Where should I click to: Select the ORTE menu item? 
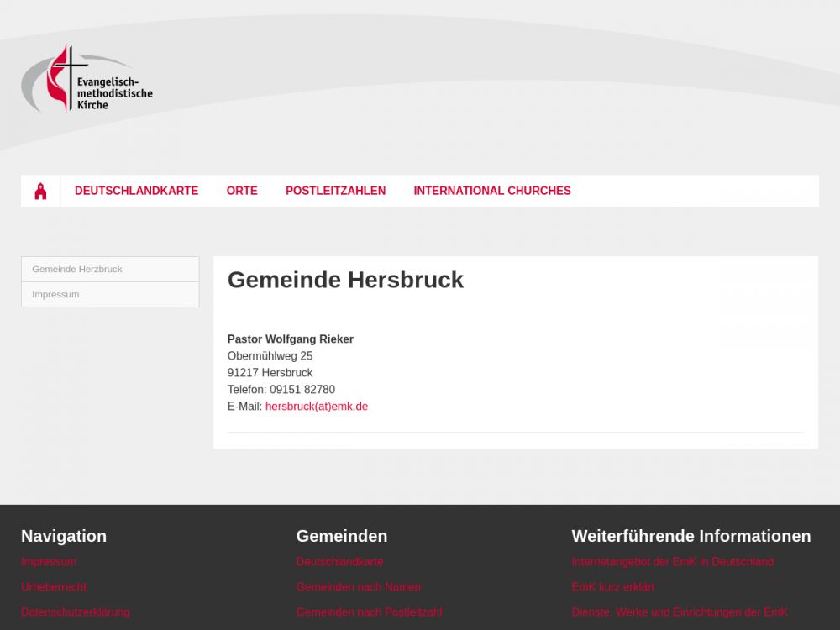click(242, 191)
